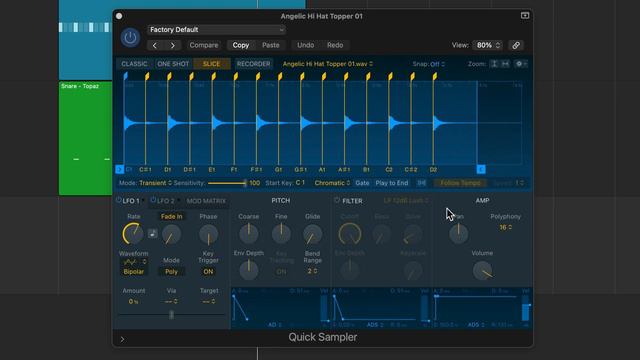Image resolution: width=640 pixels, height=360 pixels.
Task: Toggle the Bipolar LFO button
Action: tap(133, 272)
